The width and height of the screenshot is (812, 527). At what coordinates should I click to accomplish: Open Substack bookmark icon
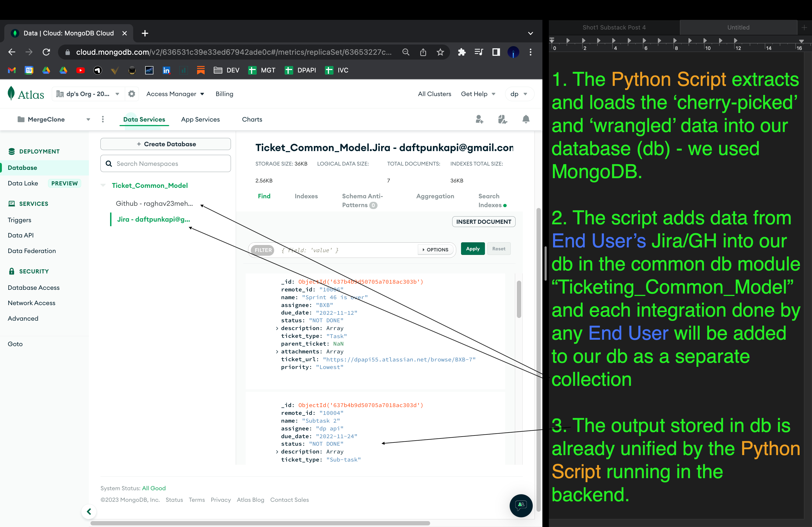(201, 70)
